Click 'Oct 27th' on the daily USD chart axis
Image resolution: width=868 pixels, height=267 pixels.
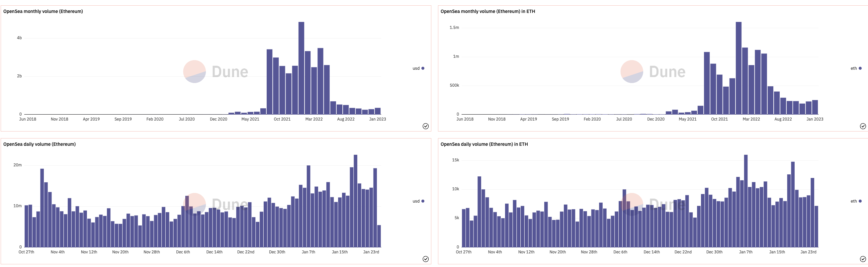[x=26, y=252]
